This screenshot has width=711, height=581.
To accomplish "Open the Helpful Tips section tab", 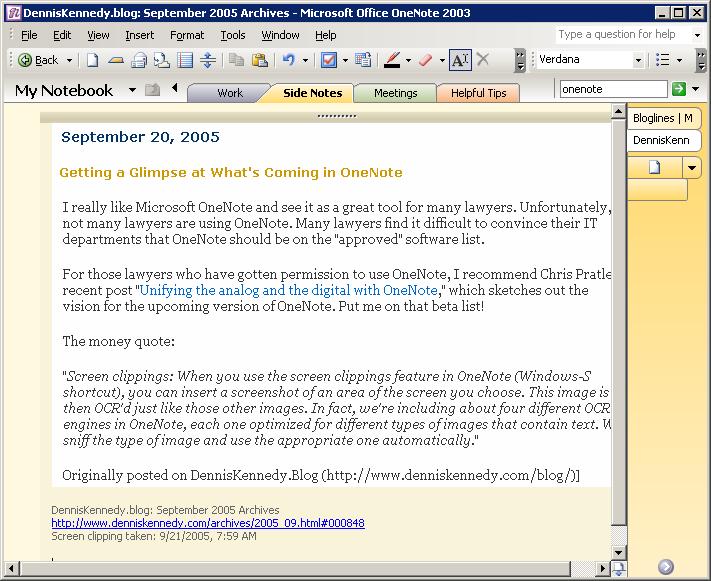I will pos(478,93).
